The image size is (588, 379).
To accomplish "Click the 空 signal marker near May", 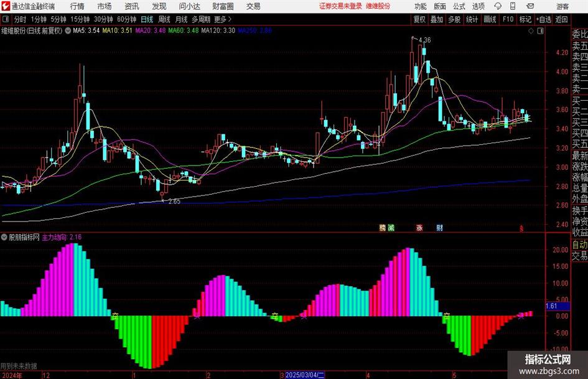I will click(446, 316).
